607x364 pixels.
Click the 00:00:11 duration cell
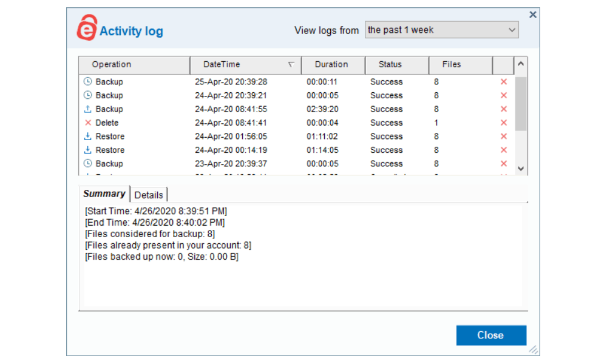(x=322, y=82)
